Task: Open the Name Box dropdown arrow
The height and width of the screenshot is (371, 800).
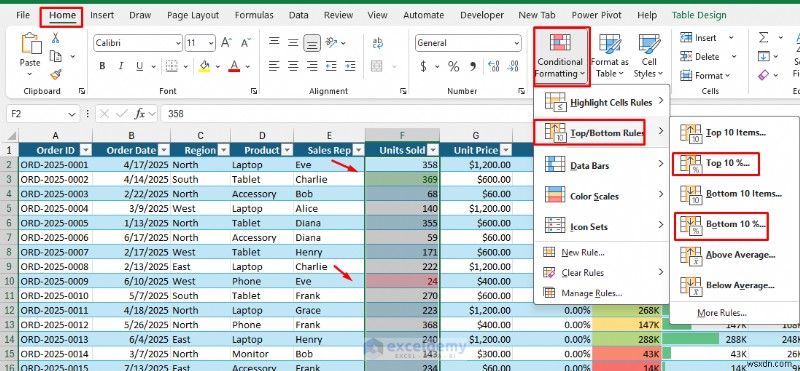Action: (x=71, y=113)
